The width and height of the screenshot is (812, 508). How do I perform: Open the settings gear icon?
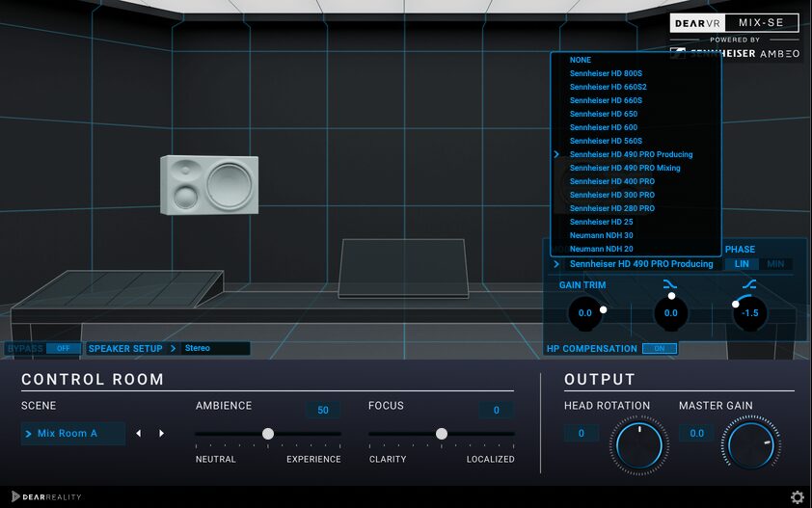797,497
